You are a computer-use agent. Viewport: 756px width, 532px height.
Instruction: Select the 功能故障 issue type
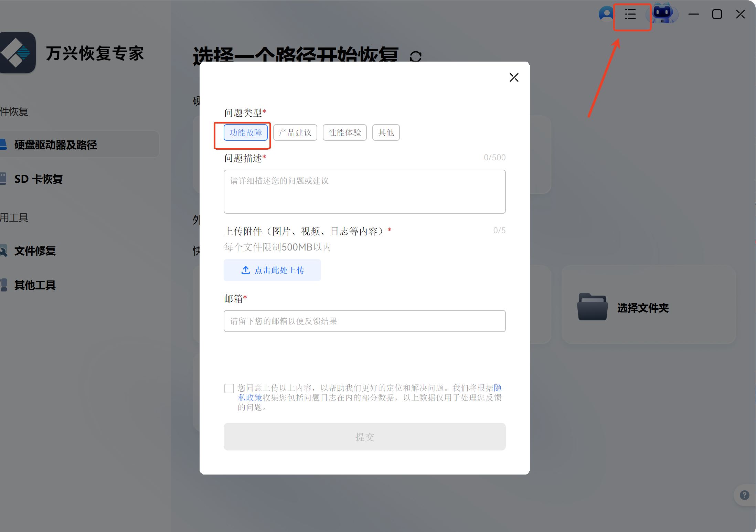pyautogui.click(x=246, y=132)
